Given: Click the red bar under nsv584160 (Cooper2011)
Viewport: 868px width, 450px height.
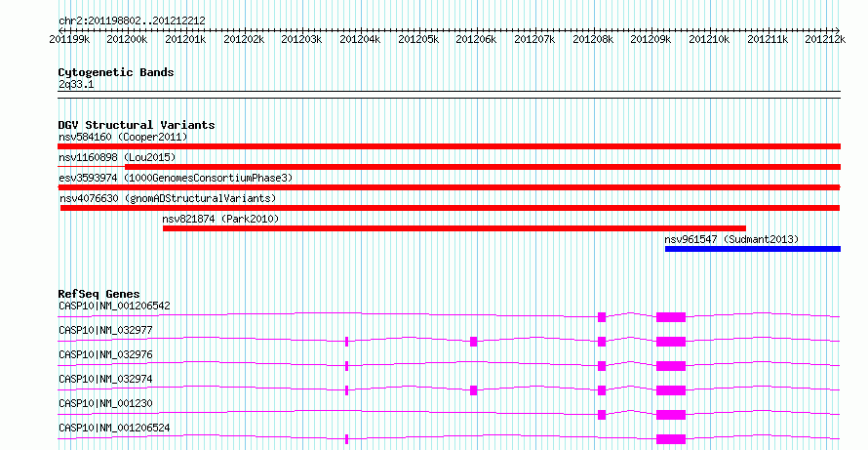Looking at the screenshot, I should pos(449,146).
